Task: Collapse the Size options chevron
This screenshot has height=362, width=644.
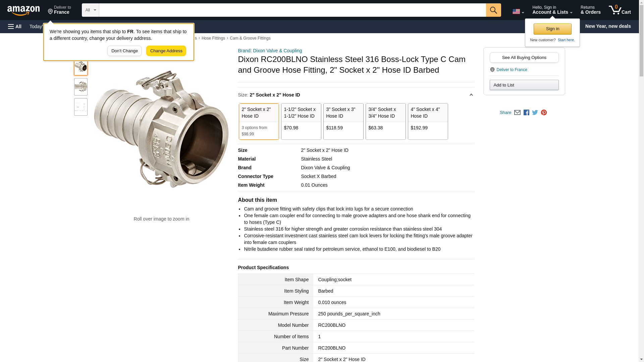Action: pos(471,95)
